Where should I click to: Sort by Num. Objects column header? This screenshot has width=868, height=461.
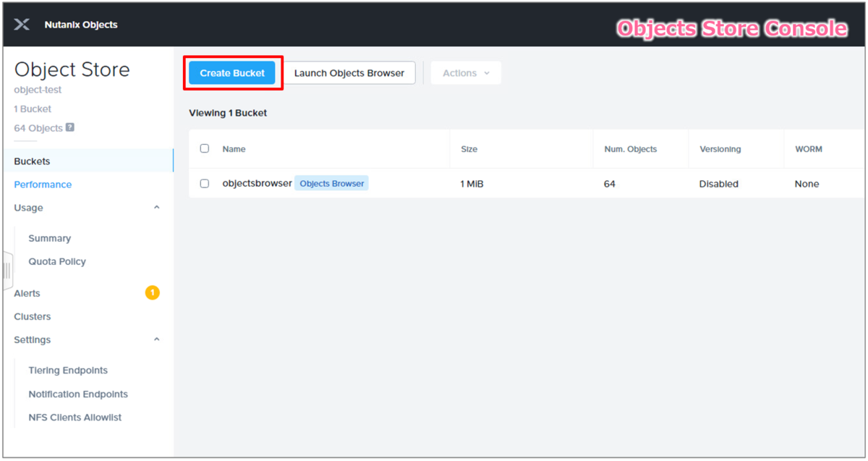coord(630,149)
